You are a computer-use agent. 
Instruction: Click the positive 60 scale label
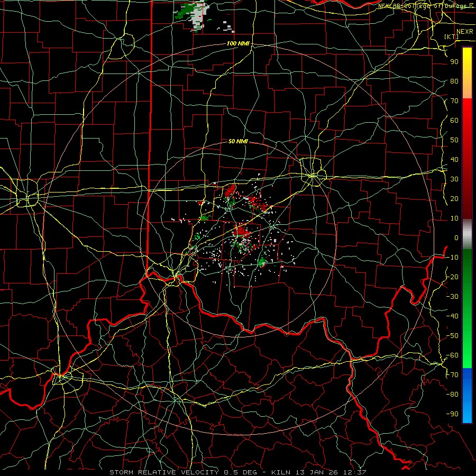tap(454, 121)
